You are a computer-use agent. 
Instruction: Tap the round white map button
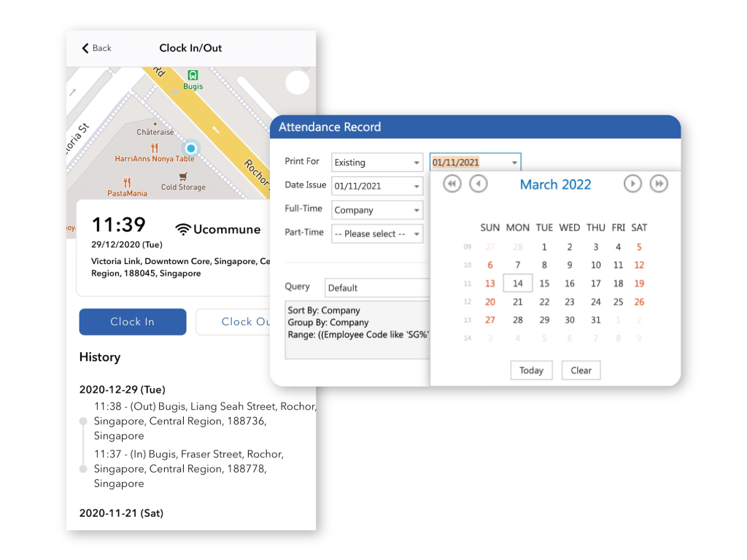click(298, 83)
